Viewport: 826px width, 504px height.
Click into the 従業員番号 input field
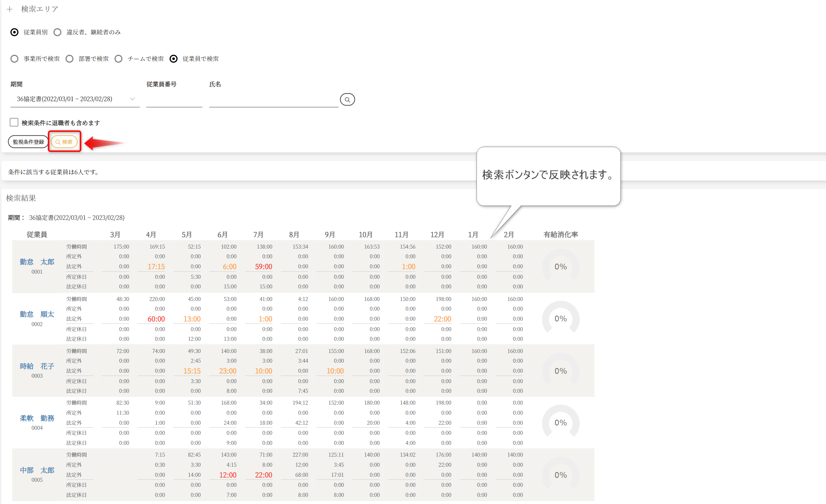pos(174,100)
